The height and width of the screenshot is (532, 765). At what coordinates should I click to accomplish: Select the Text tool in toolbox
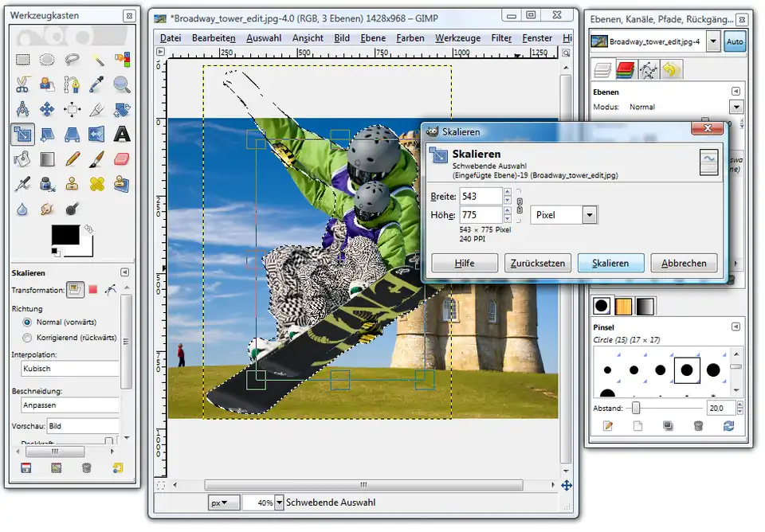coord(121,134)
